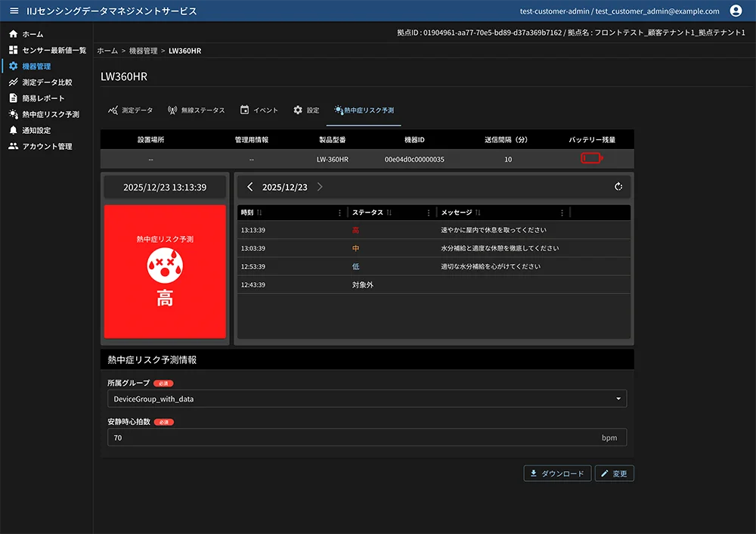Viewport: 756px width, 534px height.
Task: Switch to the イベント tab
Action: coord(259,110)
